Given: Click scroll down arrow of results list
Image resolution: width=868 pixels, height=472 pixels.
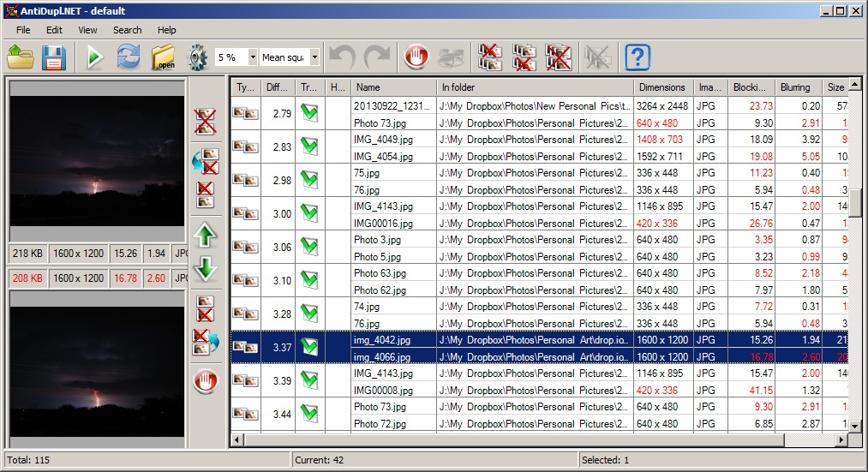Looking at the screenshot, I should (x=855, y=426).
